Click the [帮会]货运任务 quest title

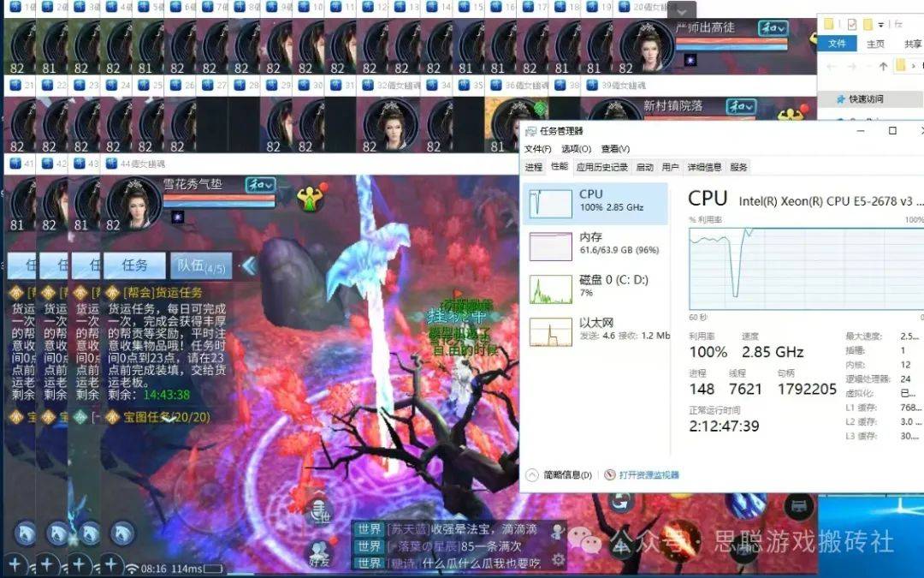[162, 293]
